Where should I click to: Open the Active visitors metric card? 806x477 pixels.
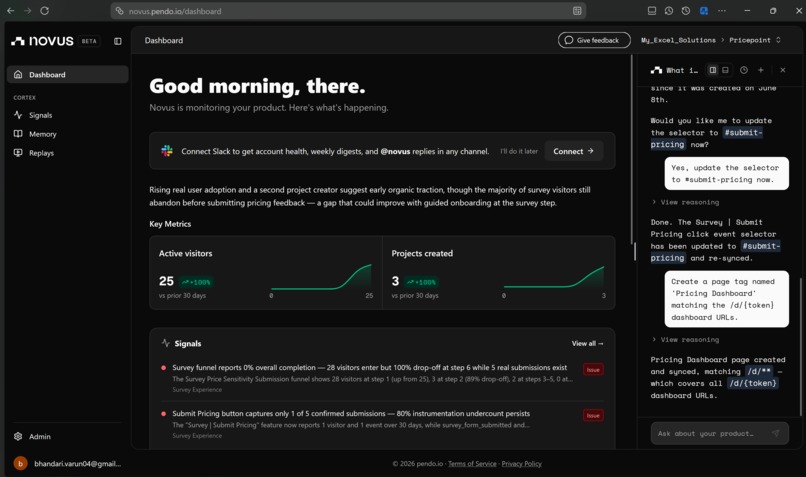tap(266, 273)
